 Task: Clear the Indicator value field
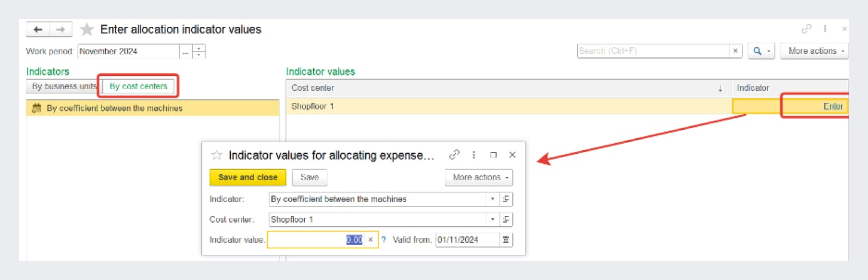[371, 240]
